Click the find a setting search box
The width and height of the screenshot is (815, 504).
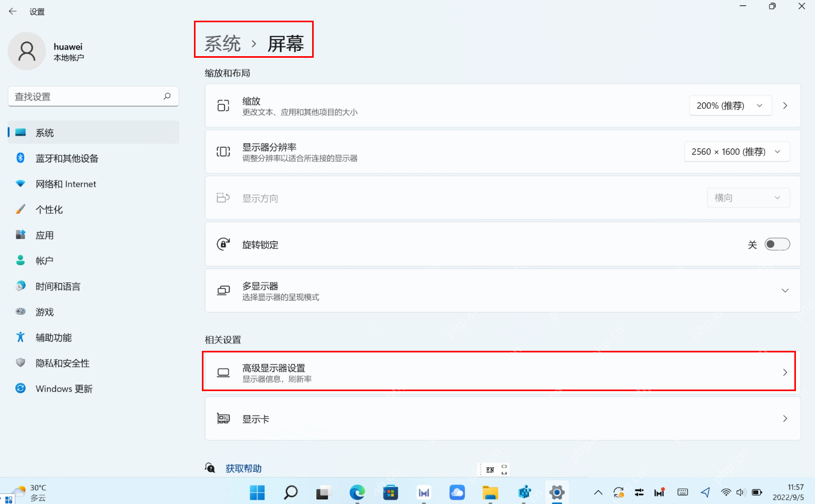click(x=93, y=96)
